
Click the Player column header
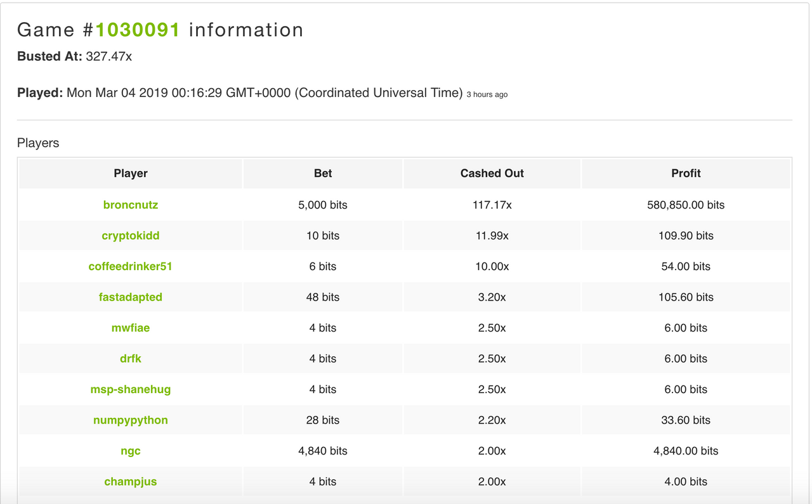coord(131,173)
